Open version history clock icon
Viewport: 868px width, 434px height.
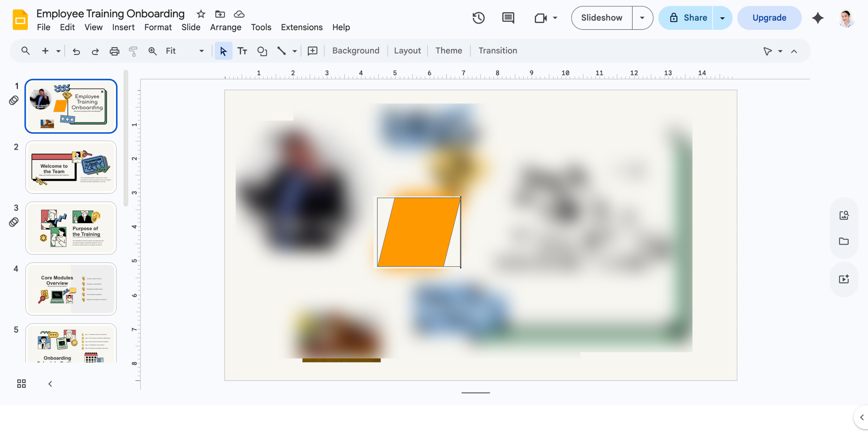[x=478, y=18]
